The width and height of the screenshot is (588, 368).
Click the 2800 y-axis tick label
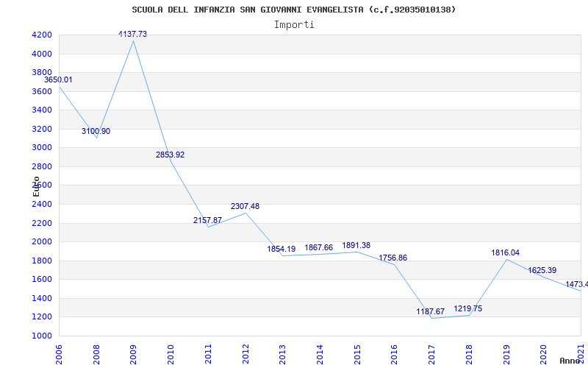click(42, 167)
